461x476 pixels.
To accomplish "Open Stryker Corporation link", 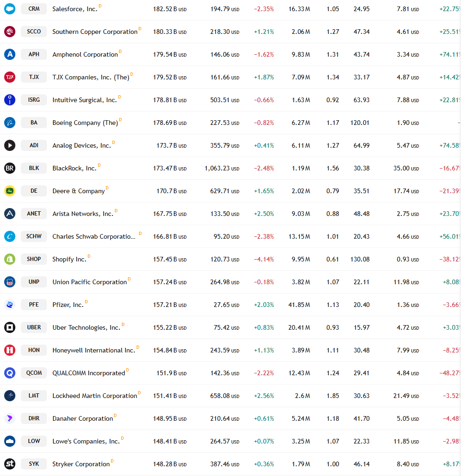I will click(x=81, y=464).
